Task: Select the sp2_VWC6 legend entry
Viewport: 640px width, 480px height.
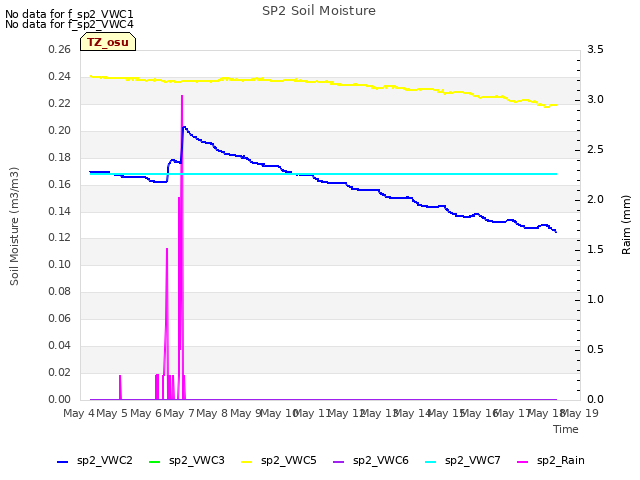Action: click(371, 461)
